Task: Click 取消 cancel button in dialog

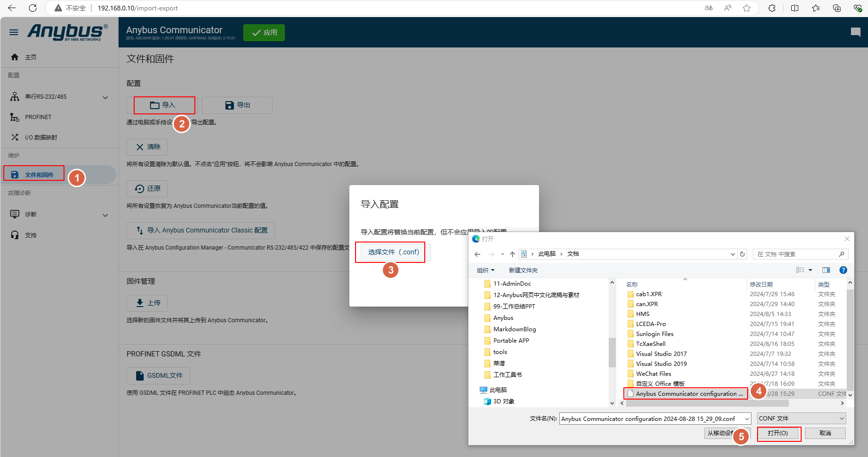Action: pos(825,433)
